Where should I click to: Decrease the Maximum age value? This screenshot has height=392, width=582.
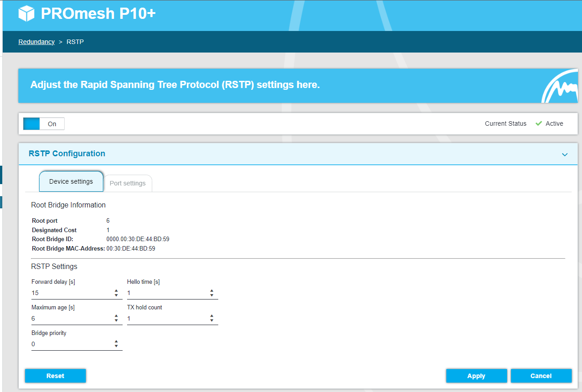point(116,321)
